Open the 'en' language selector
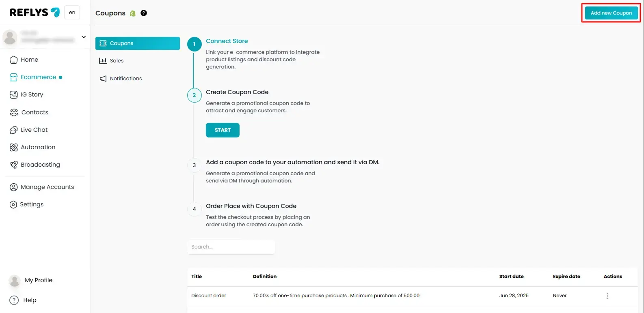644x313 pixels. (72, 13)
